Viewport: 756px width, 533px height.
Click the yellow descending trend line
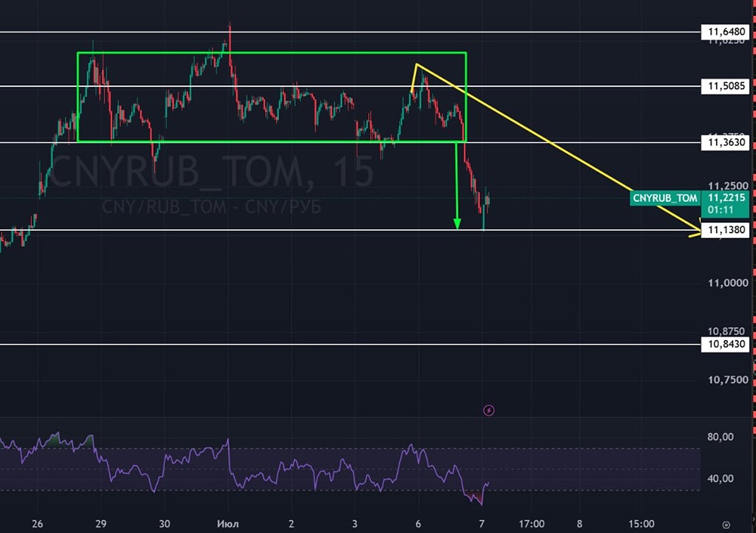(x=557, y=147)
